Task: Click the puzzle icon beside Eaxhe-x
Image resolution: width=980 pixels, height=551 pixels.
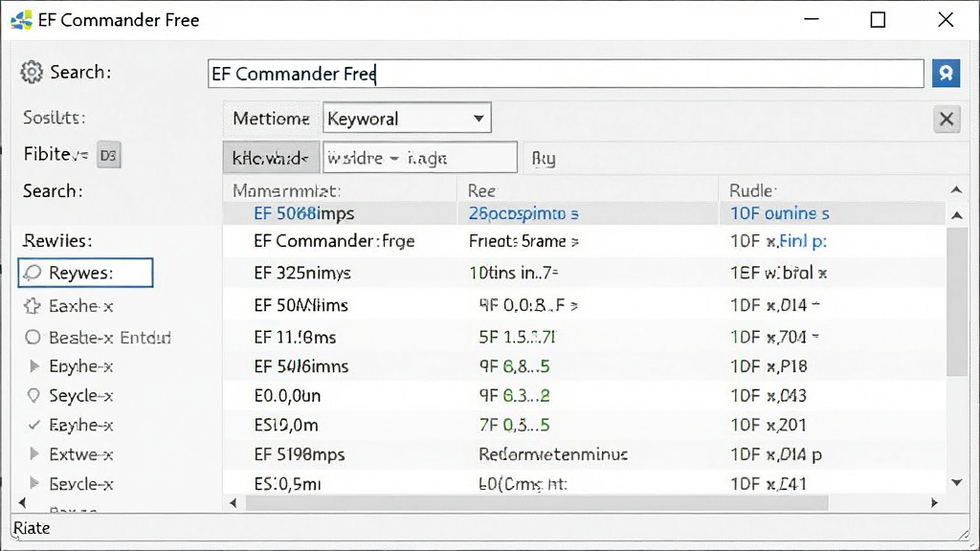Action: (x=33, y=305)
